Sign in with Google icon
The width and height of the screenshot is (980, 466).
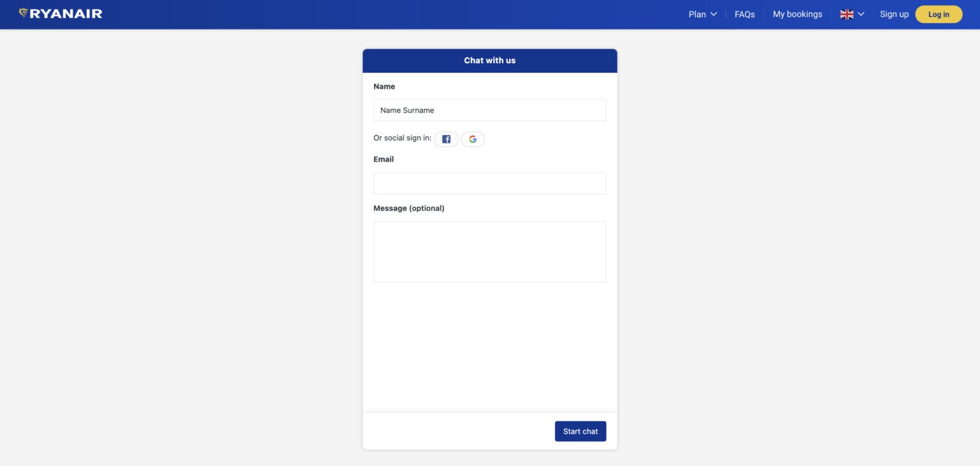(473, 139)
